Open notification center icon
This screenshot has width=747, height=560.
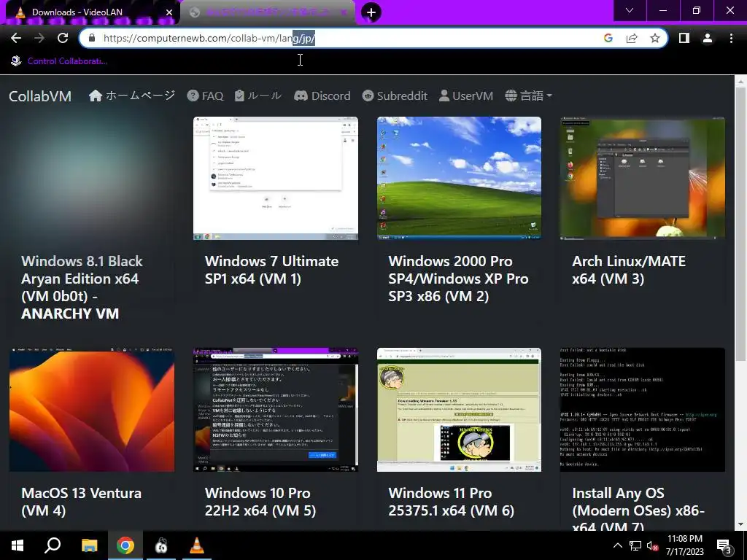[x=724, y=546]
